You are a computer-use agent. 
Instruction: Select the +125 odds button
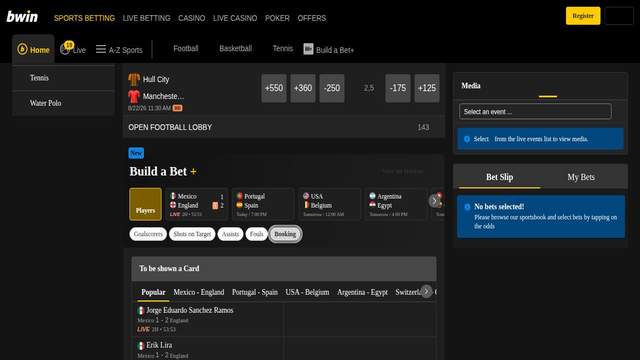427,88
